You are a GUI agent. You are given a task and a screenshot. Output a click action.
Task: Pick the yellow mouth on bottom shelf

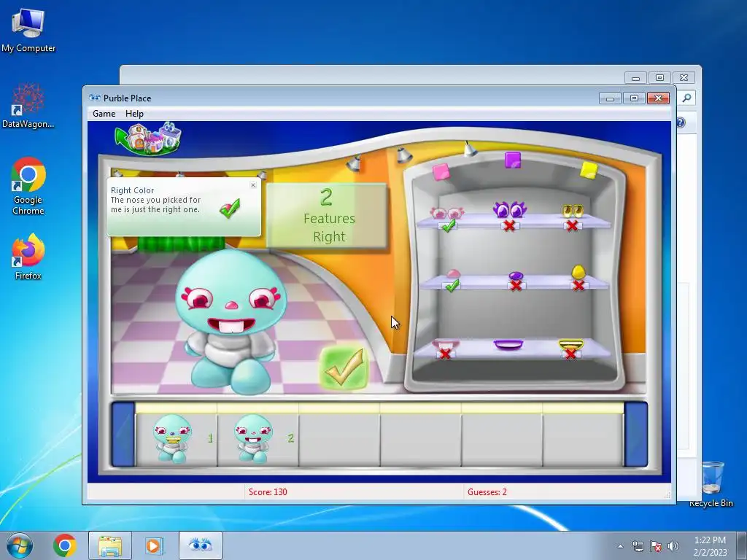(x=570, y=344)
